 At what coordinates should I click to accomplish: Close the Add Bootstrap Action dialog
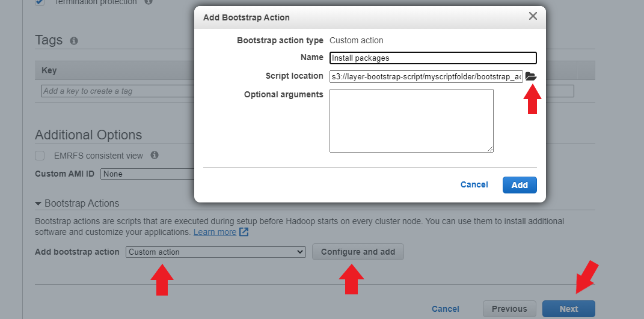(x=533, y=16)
